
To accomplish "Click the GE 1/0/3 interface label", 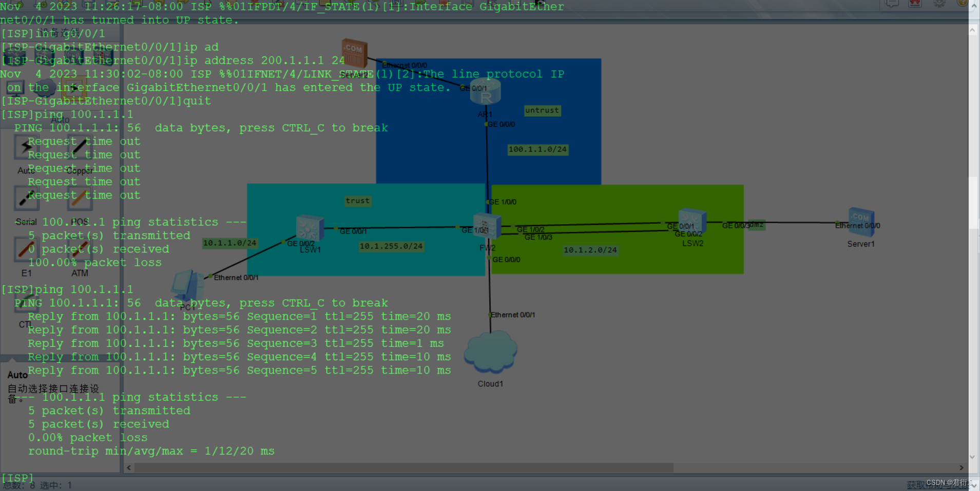I will [x=539, y=238].
